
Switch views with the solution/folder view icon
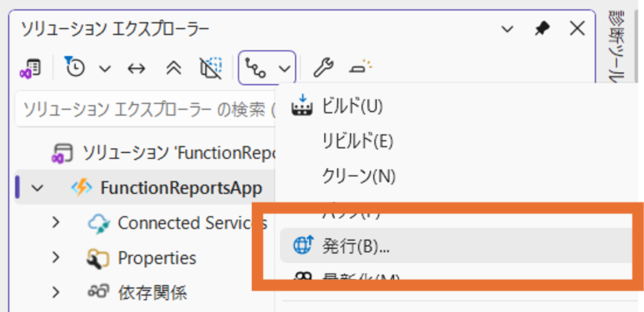point(30,68)
